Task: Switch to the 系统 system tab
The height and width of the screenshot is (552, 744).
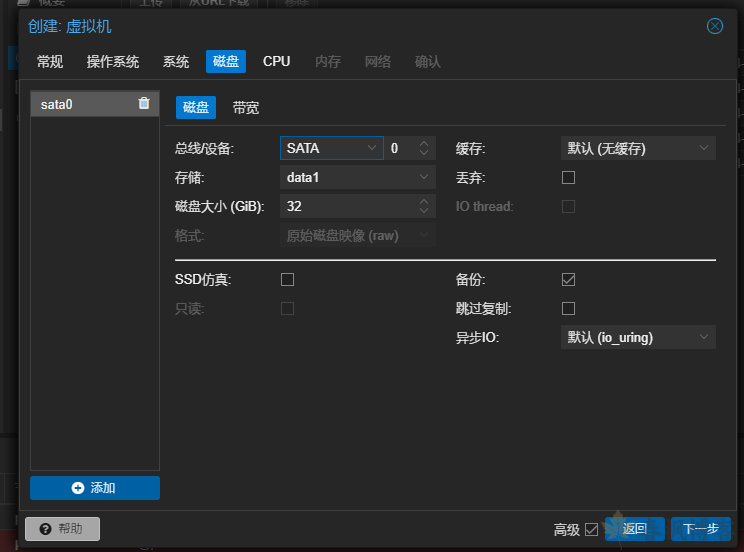Action: tap(176, 62)
